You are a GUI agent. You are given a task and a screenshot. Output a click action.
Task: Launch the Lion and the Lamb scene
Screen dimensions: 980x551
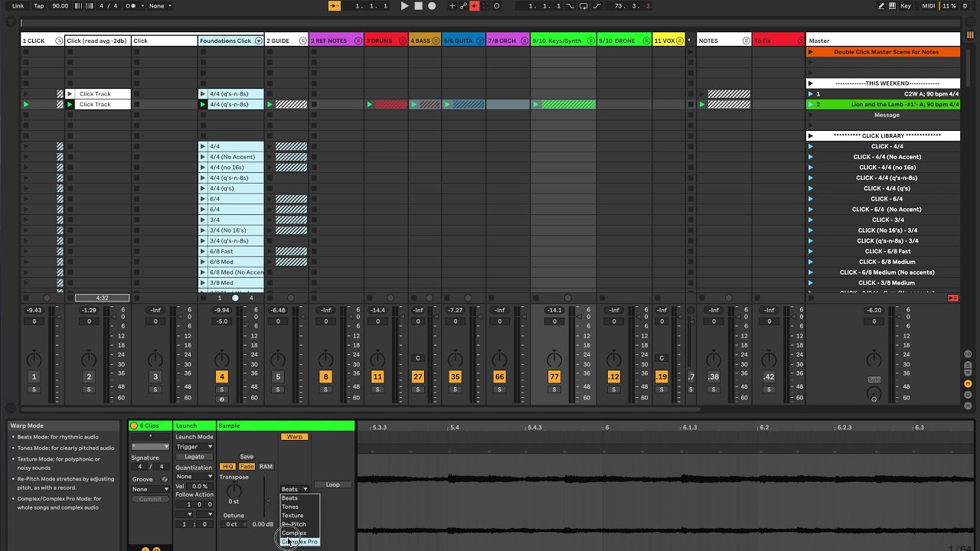(811, 104)
